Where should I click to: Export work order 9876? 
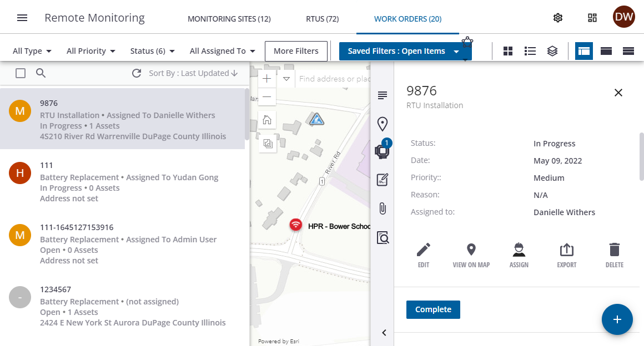[566, 250]
